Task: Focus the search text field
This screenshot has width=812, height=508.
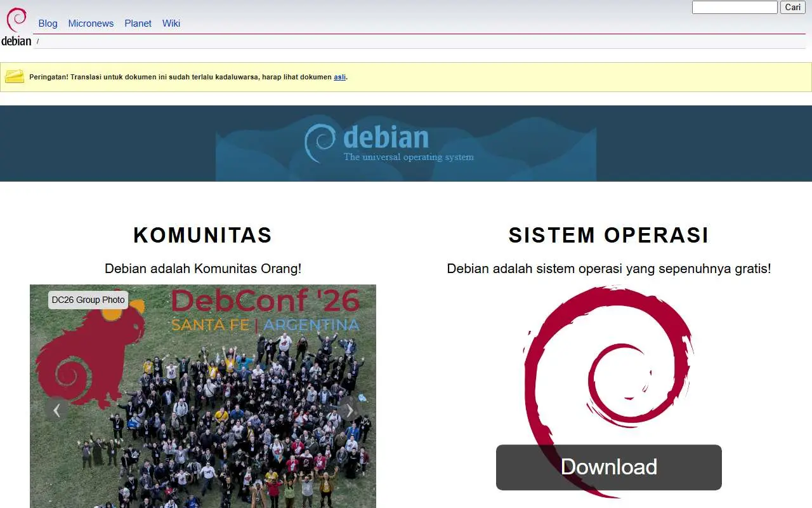Action: 735,7
